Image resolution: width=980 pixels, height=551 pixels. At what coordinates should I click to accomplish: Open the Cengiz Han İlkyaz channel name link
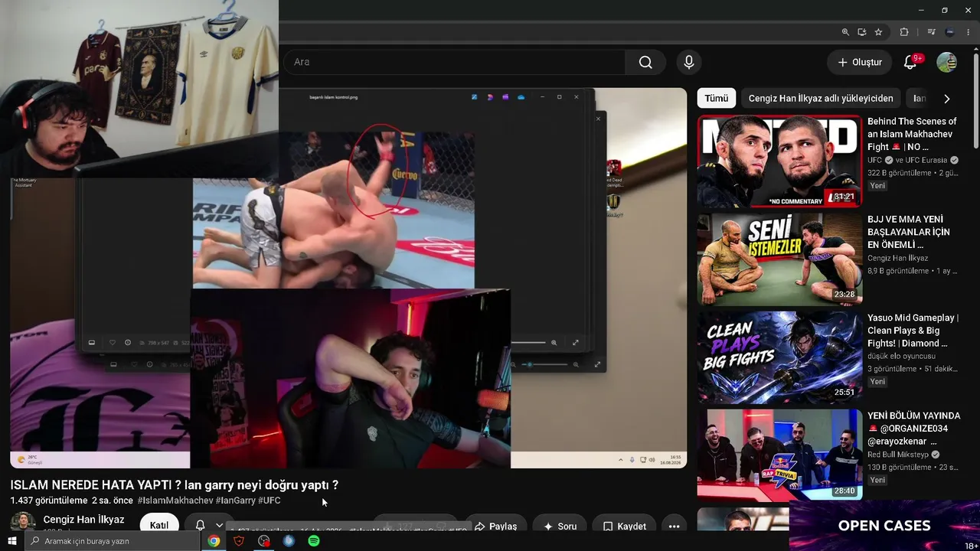83,520
